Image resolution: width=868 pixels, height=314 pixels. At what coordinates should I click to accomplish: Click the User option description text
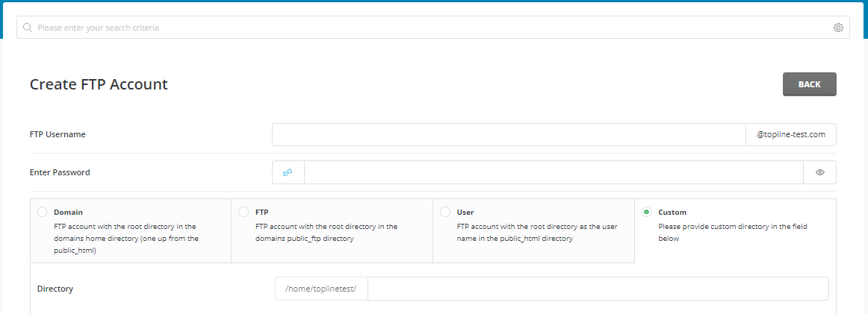(x=537, y=233)
